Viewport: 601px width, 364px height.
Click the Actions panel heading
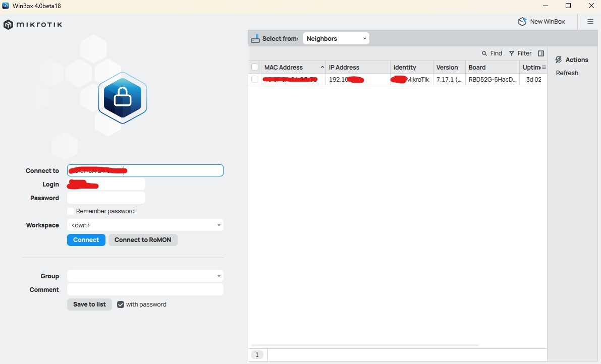[572, 60]
